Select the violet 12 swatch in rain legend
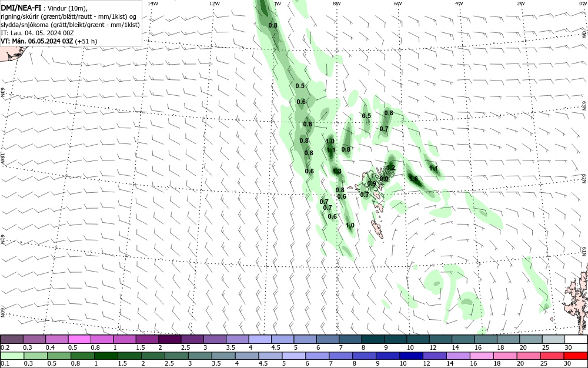 [435, 356]
